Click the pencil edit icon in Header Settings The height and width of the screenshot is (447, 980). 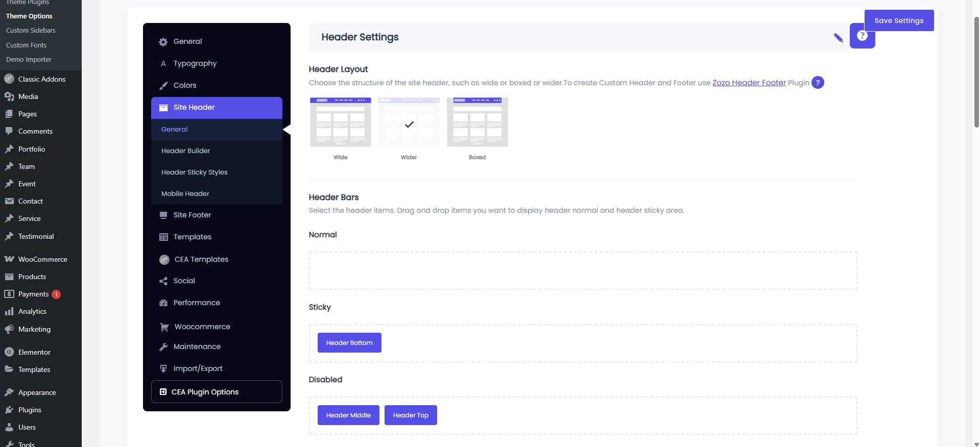click(x=838, y=38)
